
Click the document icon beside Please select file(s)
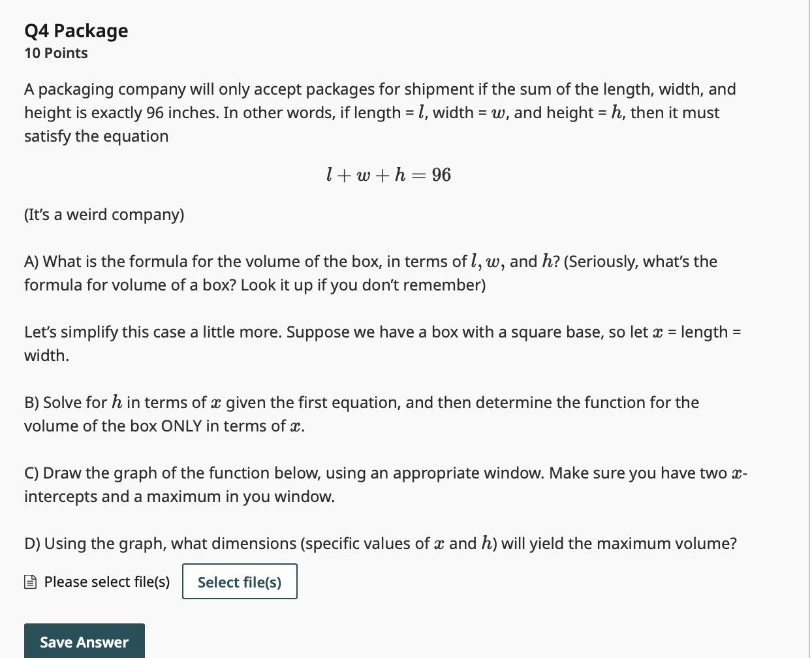click(x=30, y=581)
